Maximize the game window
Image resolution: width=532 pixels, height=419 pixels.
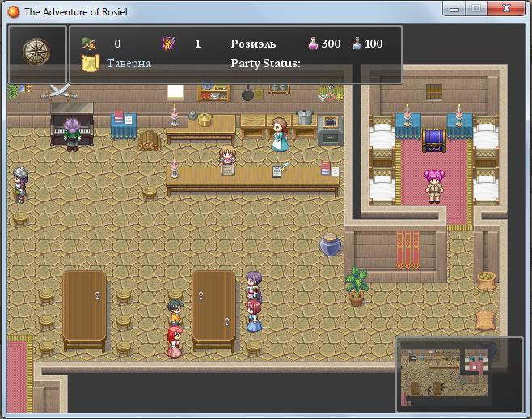(x=476, y=8)
